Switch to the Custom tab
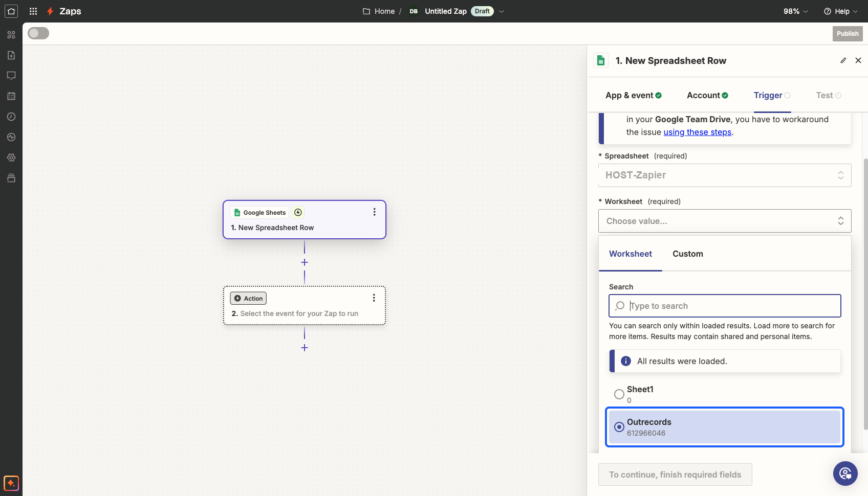The height and width of the screenshot is (496, 868). point(688,254)
